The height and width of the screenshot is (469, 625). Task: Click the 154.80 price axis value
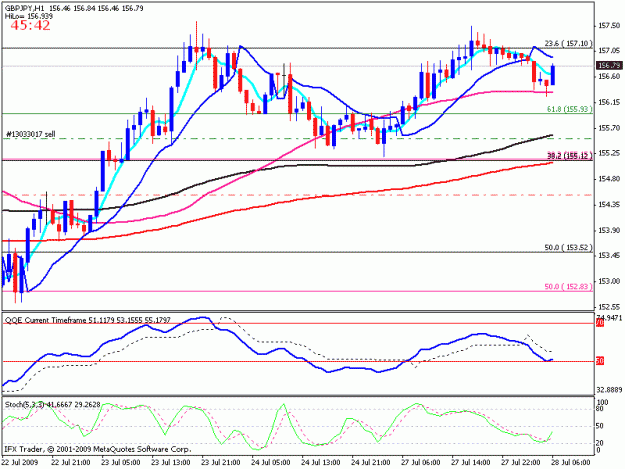(x=609, y=179)
